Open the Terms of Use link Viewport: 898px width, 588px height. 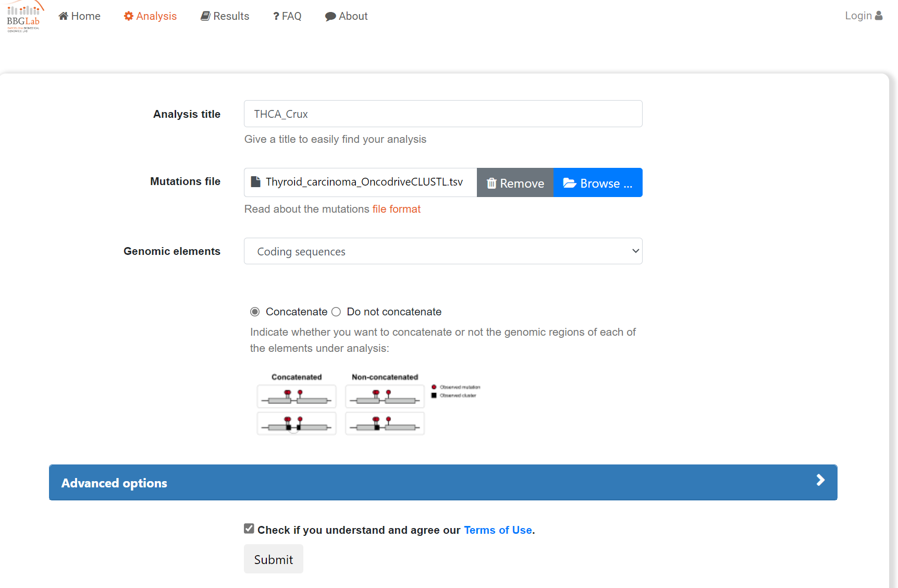pos(498,530)
